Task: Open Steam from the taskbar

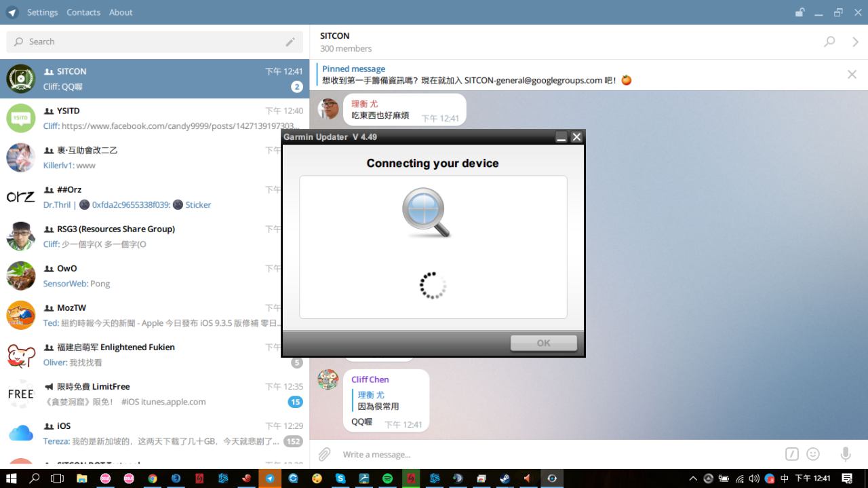Action: [x=505, y=478]
